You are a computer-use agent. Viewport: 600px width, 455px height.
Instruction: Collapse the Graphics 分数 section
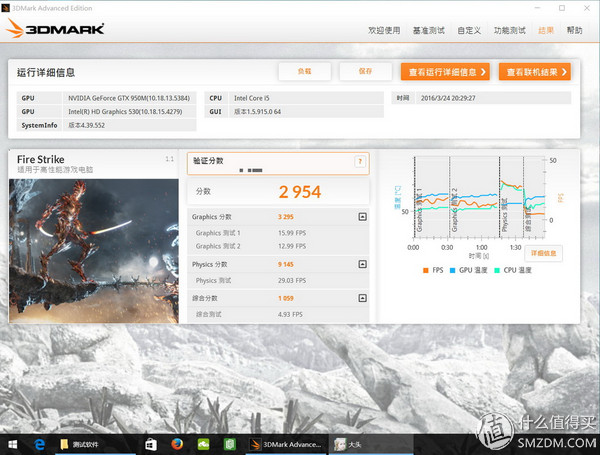[362, 217]
